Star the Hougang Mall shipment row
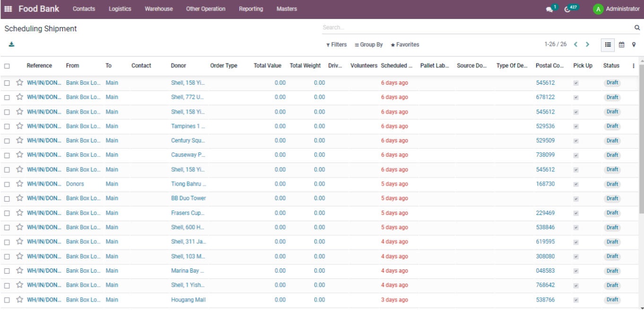This screenshot has width=644, height=310. click(x=19, y=299)
